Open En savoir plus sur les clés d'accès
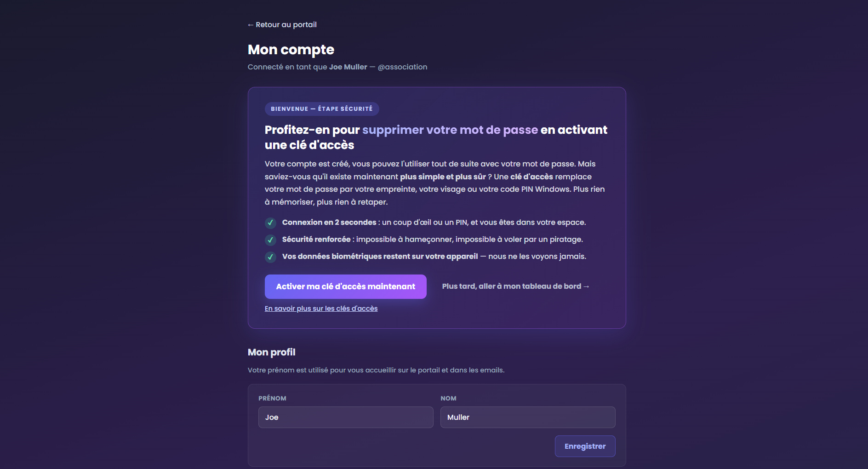Screen dimensions: 868x469 (x=321, y=309)
